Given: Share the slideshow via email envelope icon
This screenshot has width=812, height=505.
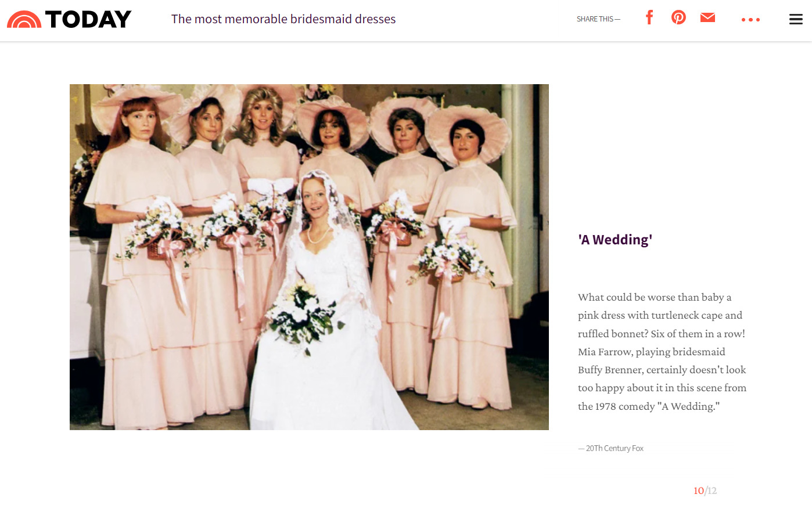Looking at the screenshot, I should 707,17.
